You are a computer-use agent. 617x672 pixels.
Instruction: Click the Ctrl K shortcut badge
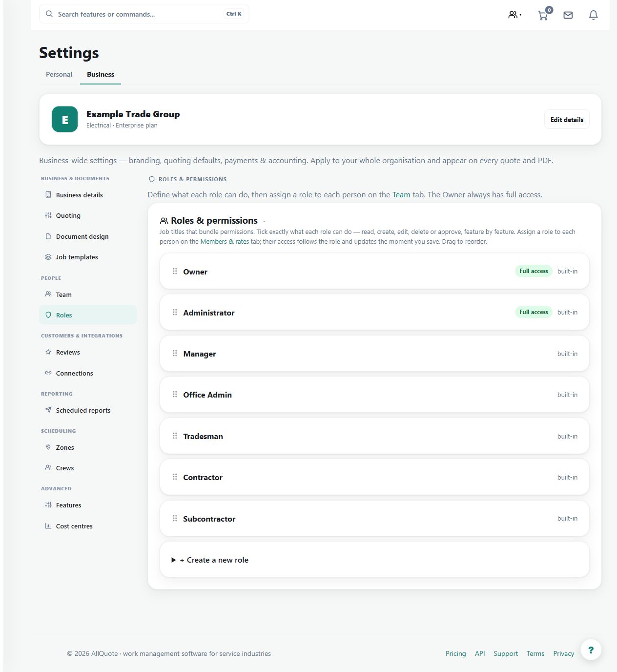click(x=234, y=14)
